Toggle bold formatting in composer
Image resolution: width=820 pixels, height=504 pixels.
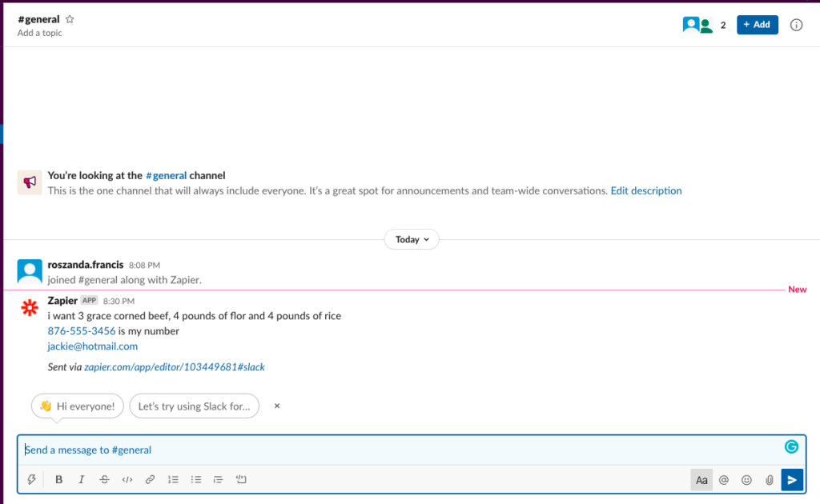(x=58, y=480)
